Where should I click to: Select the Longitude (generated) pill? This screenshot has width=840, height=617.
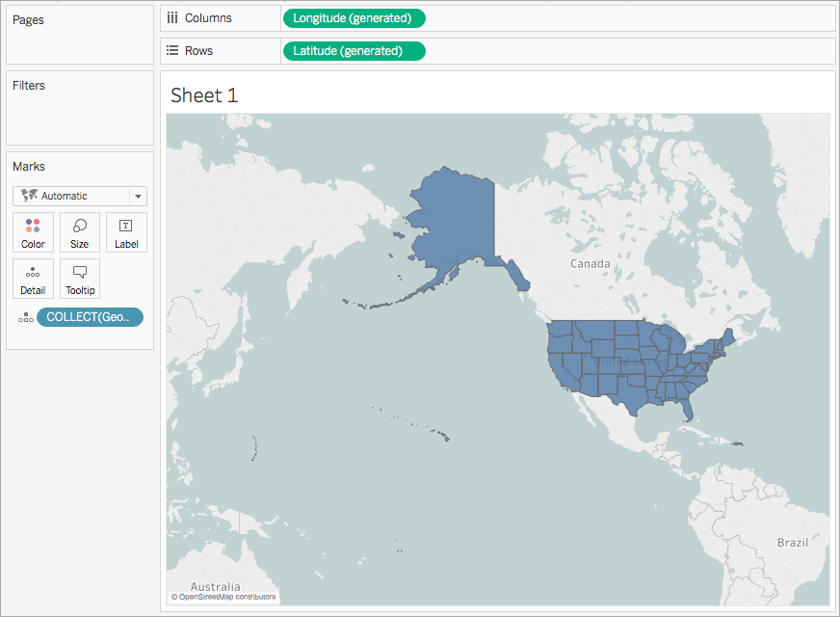tap(354, 18)
